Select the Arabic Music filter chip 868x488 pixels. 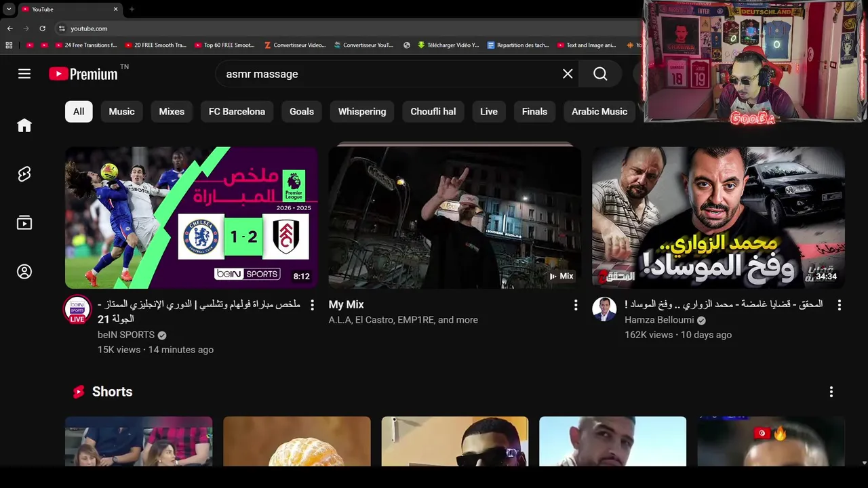(599, 112)
